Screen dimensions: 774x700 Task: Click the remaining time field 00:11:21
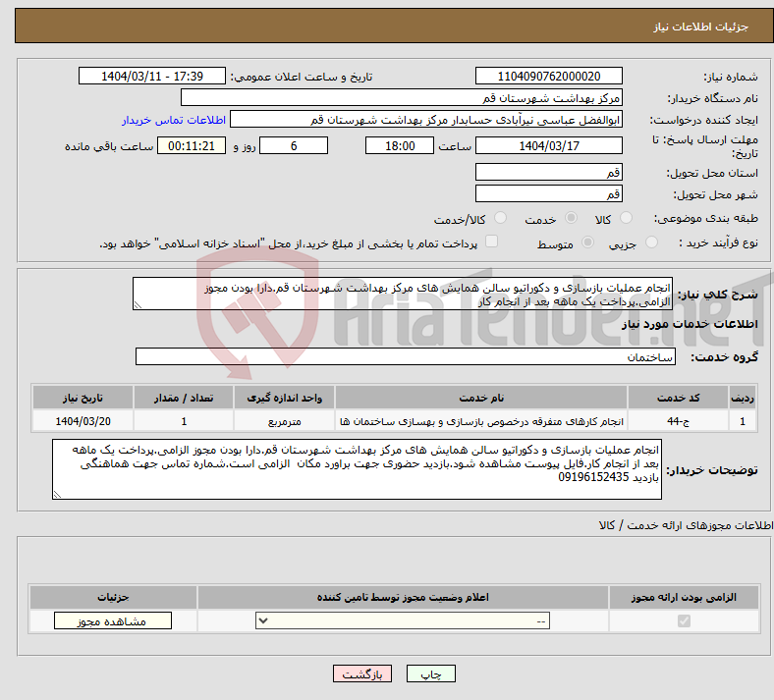coord(192,145)
